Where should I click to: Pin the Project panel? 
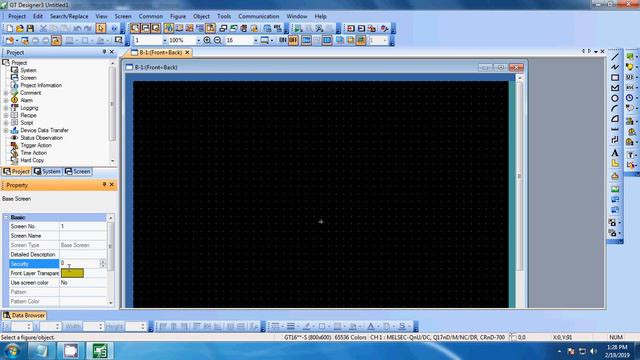[x=104, y=52]
